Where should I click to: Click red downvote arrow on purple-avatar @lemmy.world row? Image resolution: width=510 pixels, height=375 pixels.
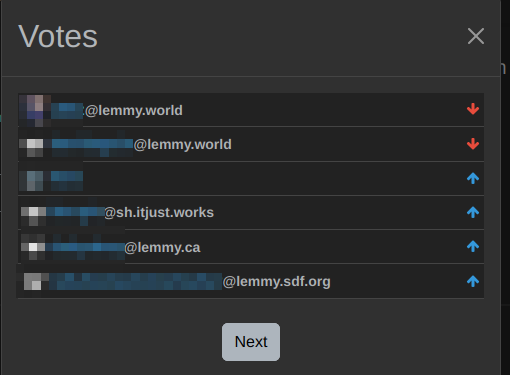tap(473, 109)
